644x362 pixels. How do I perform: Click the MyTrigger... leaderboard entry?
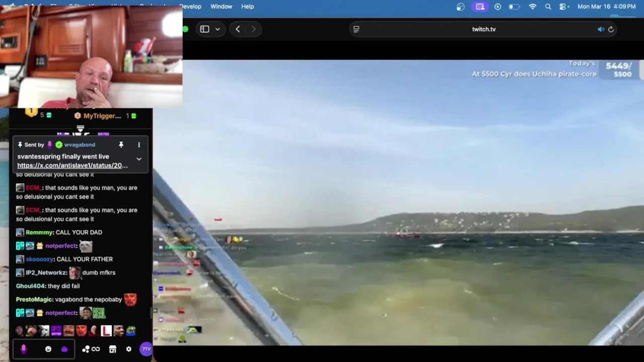point(102,116)
